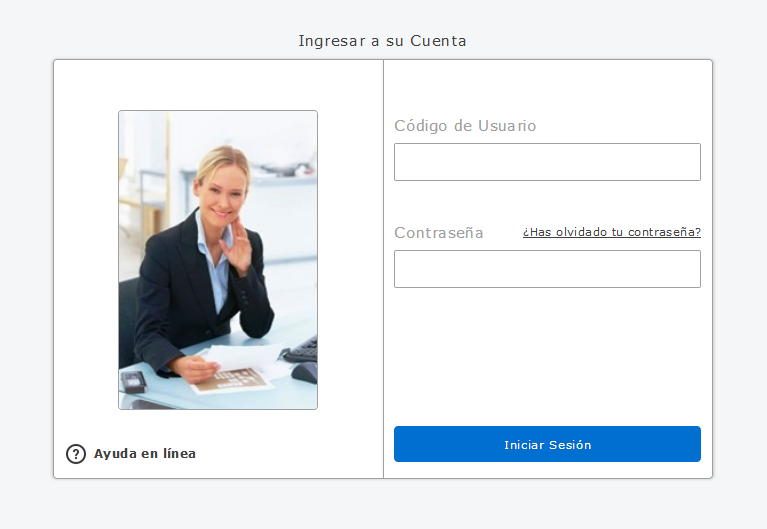
Task: Click the businesswoman photo on the left
Action: coord(218,260)
